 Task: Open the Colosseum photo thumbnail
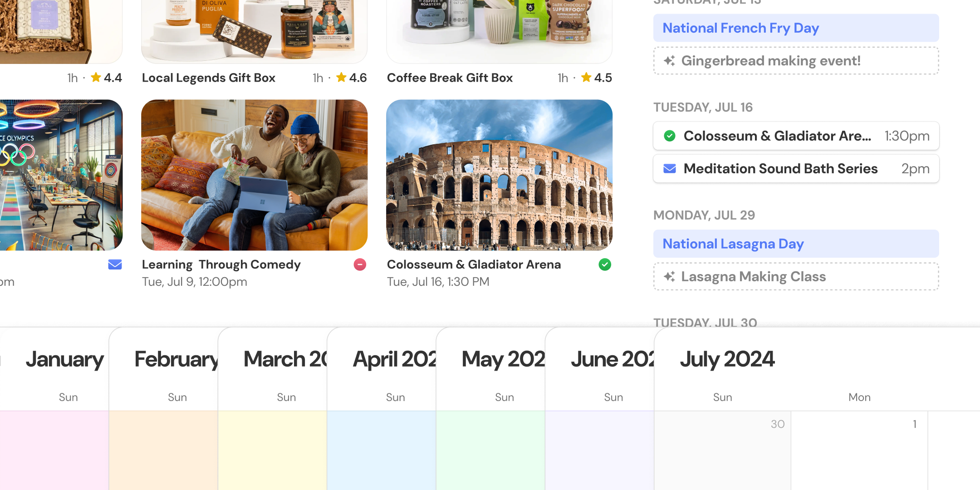click(499, 175)
